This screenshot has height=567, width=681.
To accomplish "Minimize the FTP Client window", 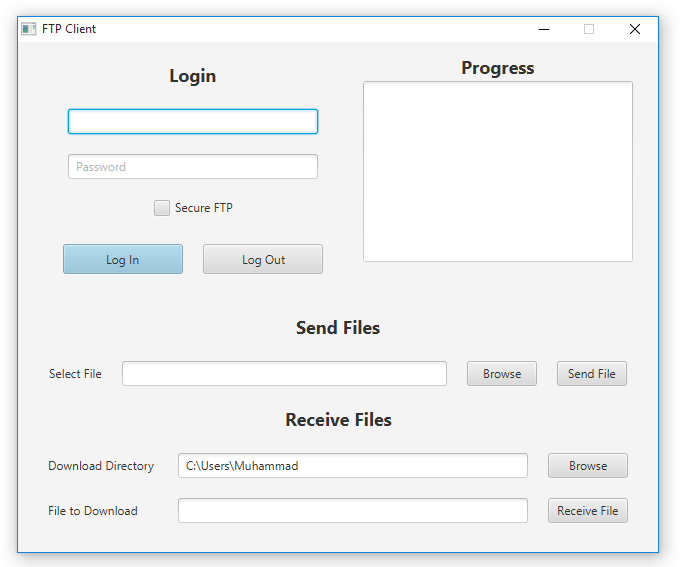I will [x=544, y=29].
